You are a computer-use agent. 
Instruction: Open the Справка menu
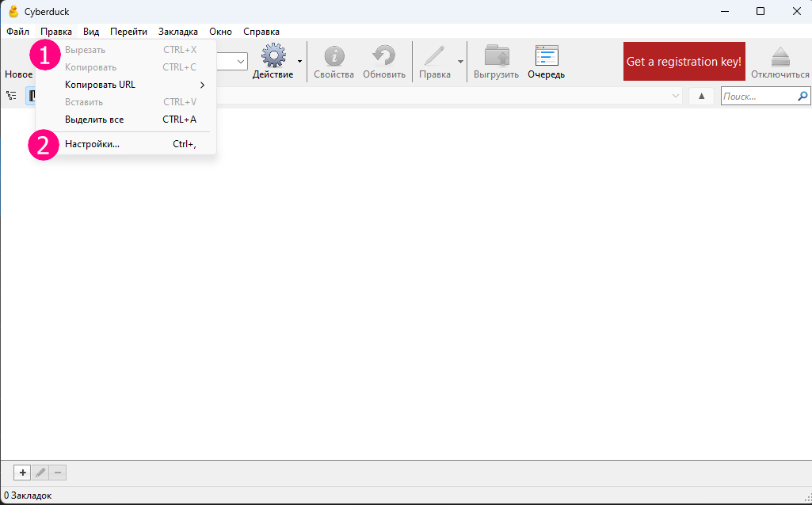pyautogui.click(x=261, y=32)
